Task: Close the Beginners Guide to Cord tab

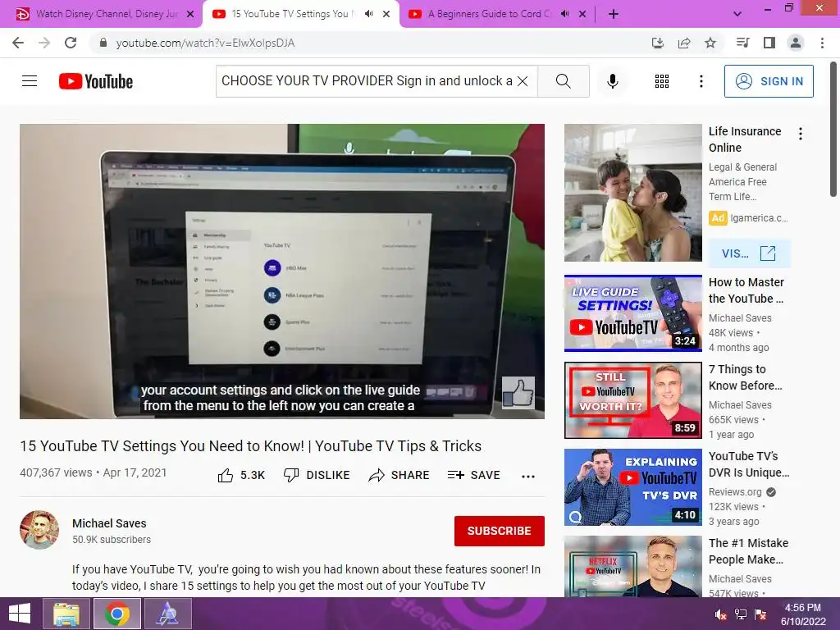Action: [x=582, y=14]
